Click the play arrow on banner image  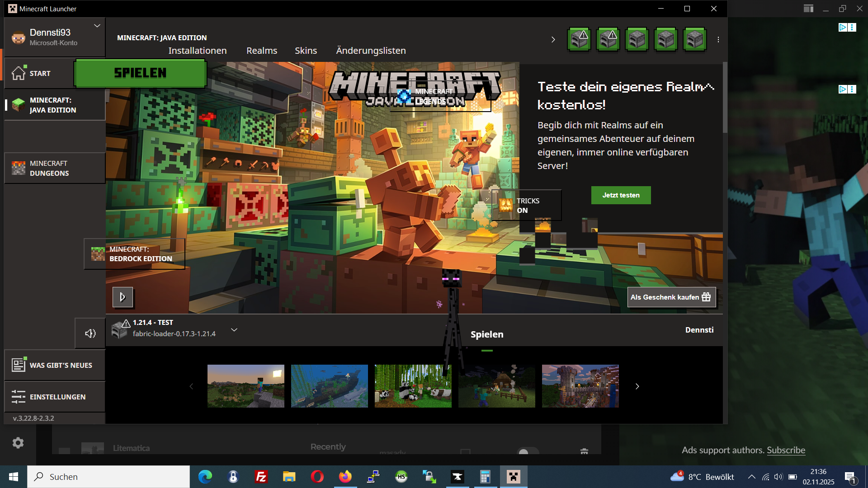click(x=123, y=297)
